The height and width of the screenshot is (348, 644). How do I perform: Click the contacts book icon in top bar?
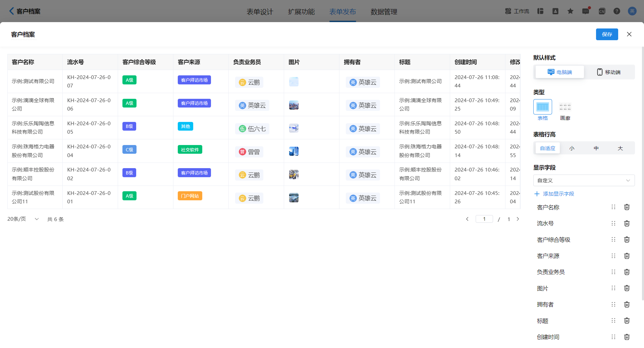click(x=555, y=11)
